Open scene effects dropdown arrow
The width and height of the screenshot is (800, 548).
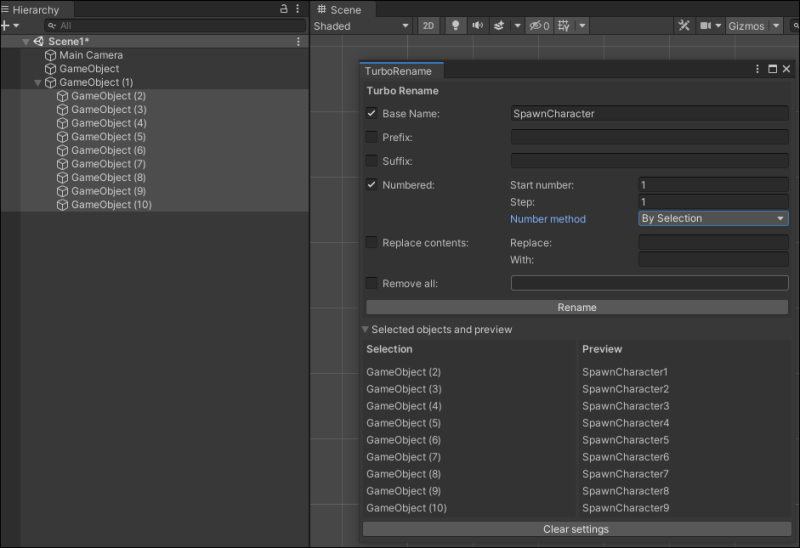[517, 26]
